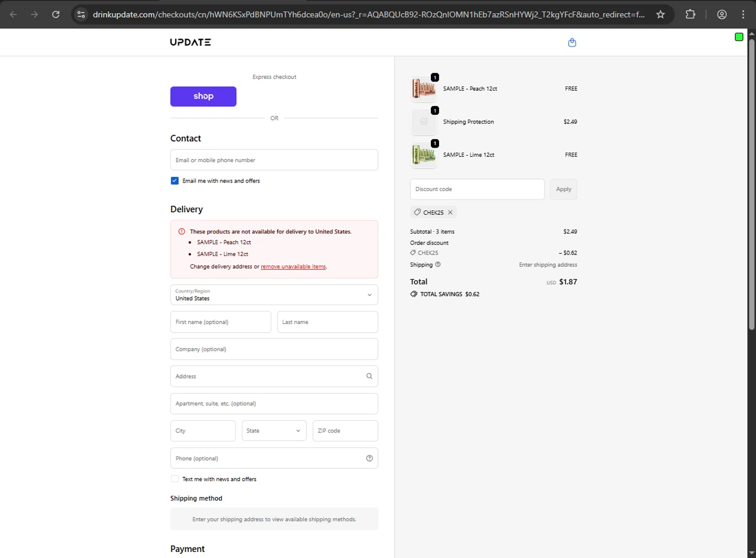The image size is (756, 558).
Task: Focus the Company (optional) field
Action: pyautogui.click(x=274, y=349)
